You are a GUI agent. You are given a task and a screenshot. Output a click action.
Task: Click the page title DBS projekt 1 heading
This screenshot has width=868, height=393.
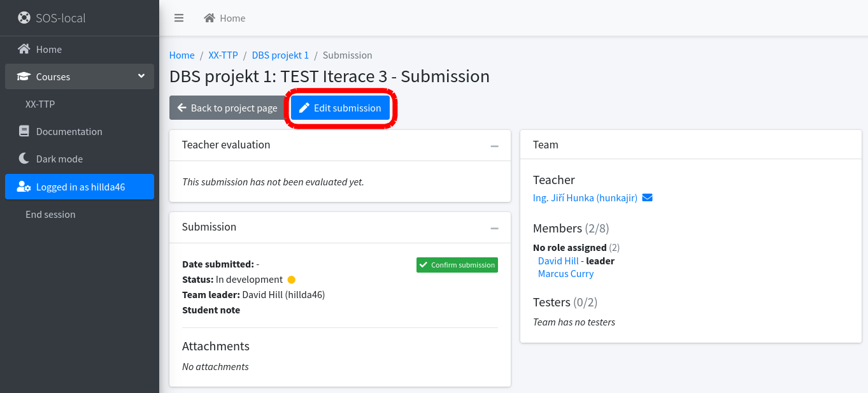[329, 76]
